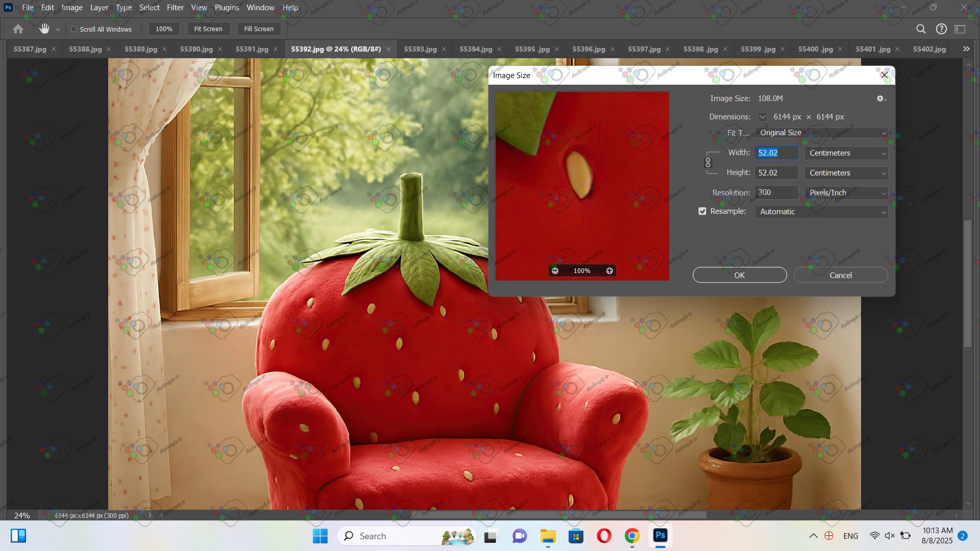The height and width of the screenshot is (551, 980).
Task: Zoom in preview with plus icon
Action: [609, 271]
